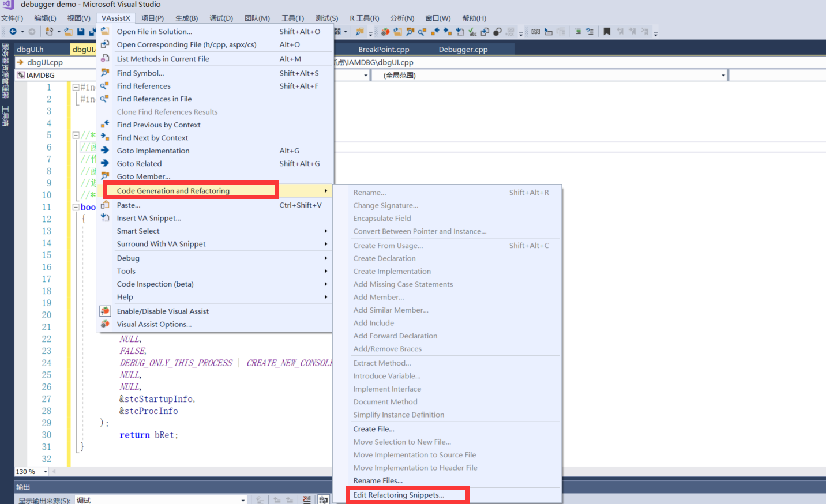The image size is (826, 504).
Task: Open the output source 调试 dropdown
Action: (x=243, y=500)
